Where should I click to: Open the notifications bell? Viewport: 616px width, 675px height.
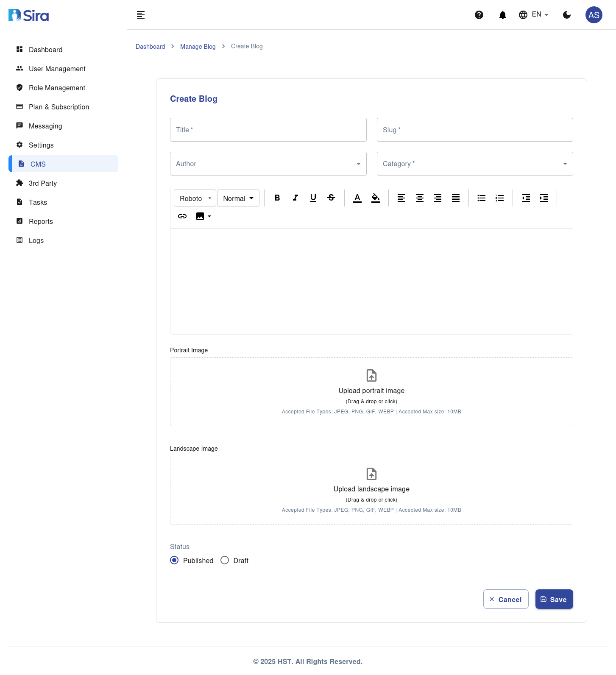click(x=502, y=15)
